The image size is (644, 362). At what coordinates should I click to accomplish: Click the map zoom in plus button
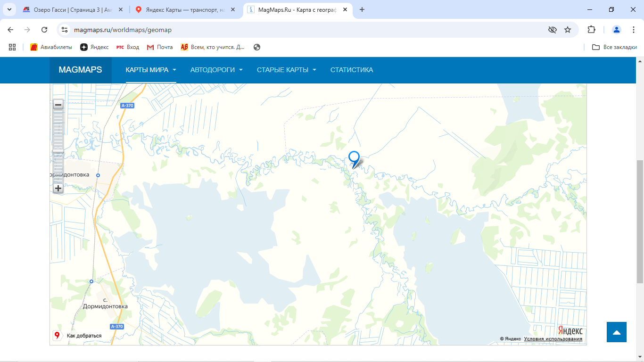[58, 189]
